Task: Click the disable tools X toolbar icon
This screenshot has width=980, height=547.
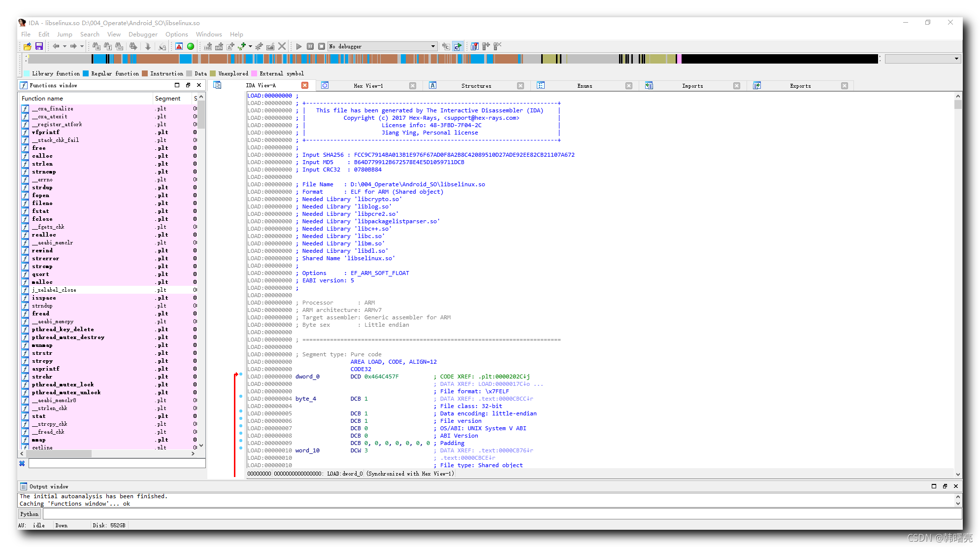Action: [497, 46]
